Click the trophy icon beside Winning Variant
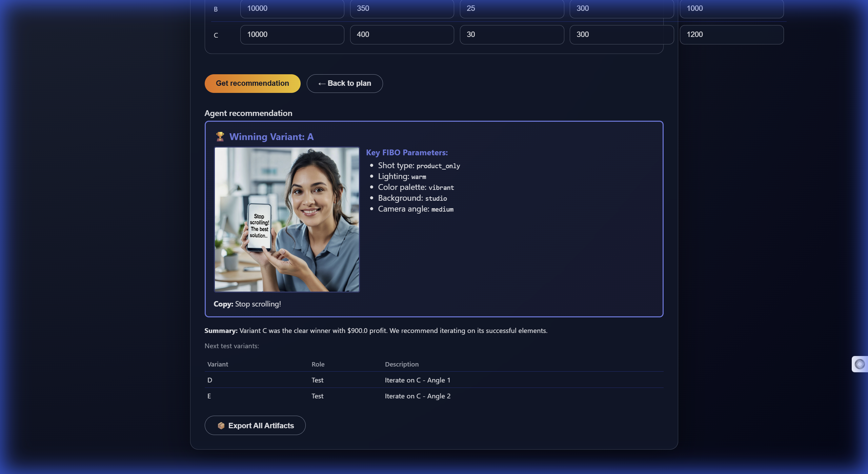This screenshot has height=474, width=868. [x=220, y=137]
